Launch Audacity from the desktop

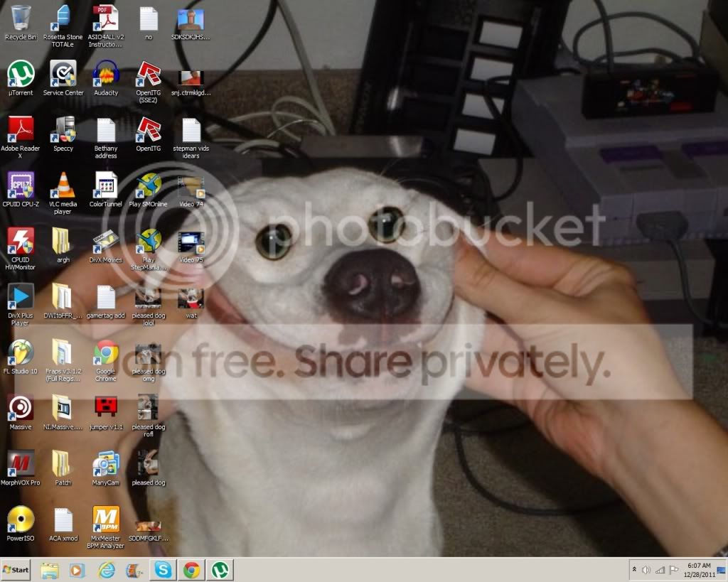point(106,74)
